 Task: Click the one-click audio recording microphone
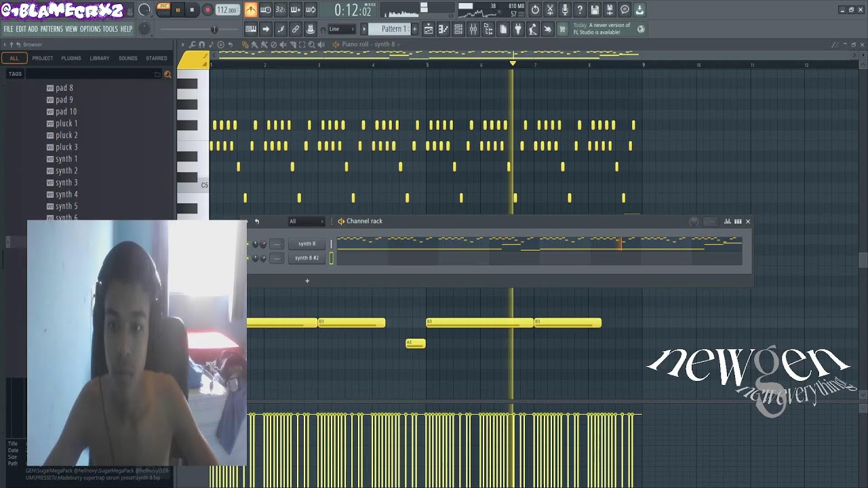(565, 10)
